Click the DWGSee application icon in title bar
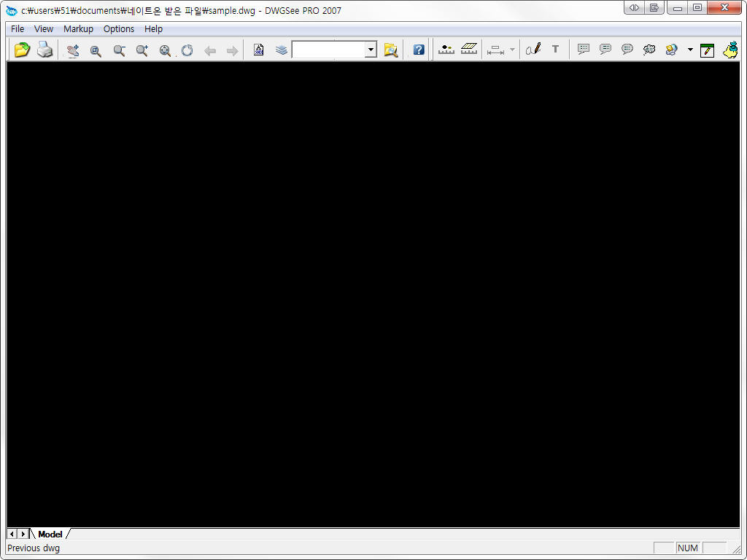The height and width of the screenshot is (560, 747). pos(12,10)
